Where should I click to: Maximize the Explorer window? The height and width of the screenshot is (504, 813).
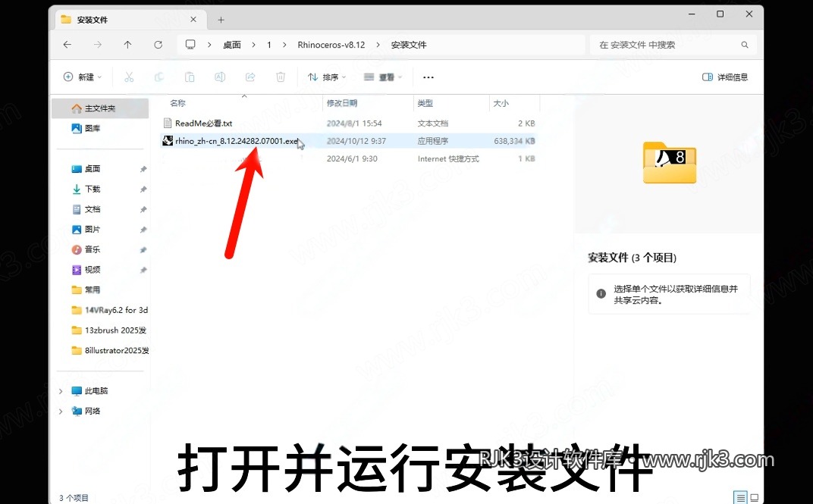click(x=720, y=14)
